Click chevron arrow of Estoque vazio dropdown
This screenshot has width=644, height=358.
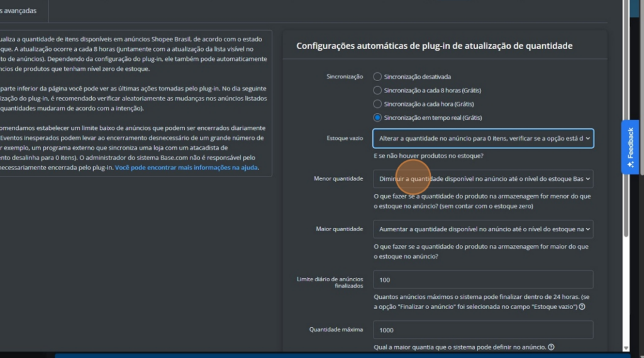(x=587, y=139)
